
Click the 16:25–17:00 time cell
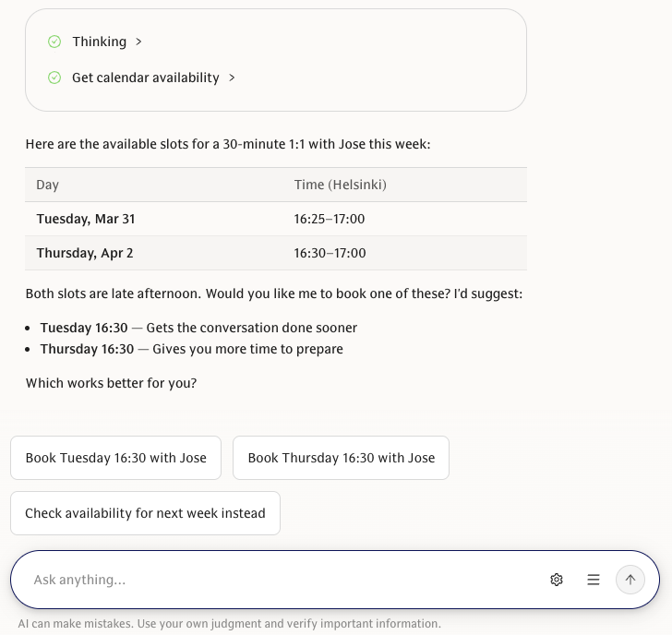point(330,219)
